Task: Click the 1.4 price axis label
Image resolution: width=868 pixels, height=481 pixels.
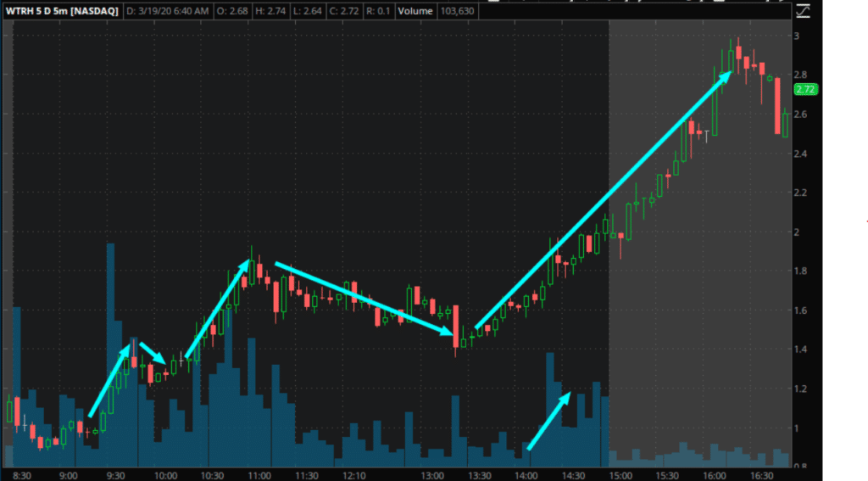Action: pos(800,350)
